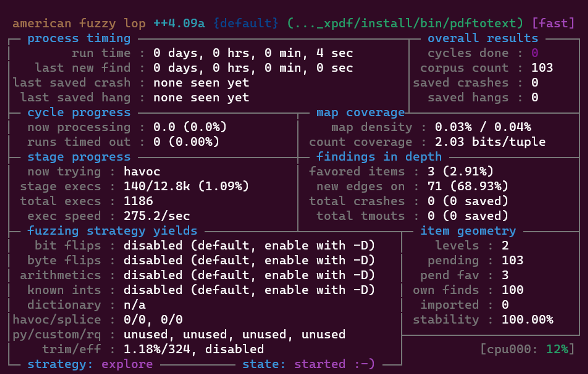Click the 'state: started :-)' status text
Image resolution: width=588 pixels, height=374 pixels.
(308, 364)
